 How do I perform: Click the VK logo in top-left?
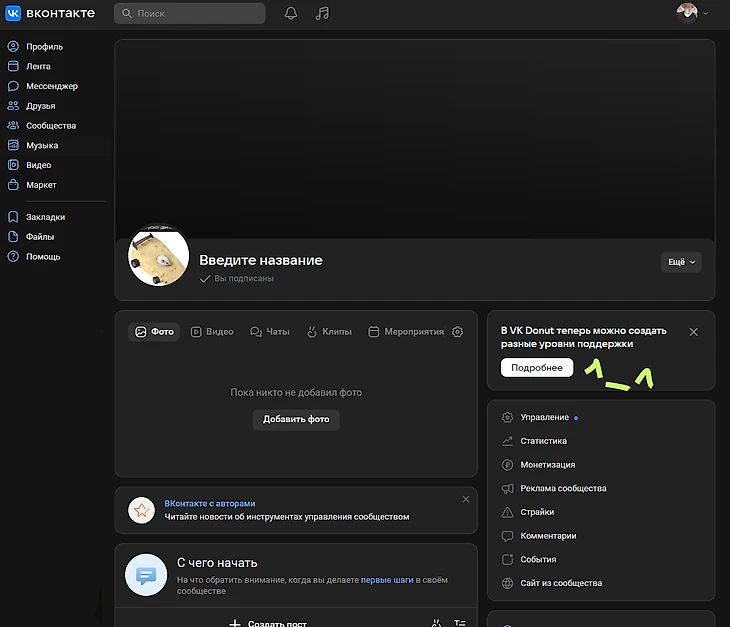coord(50,14)
